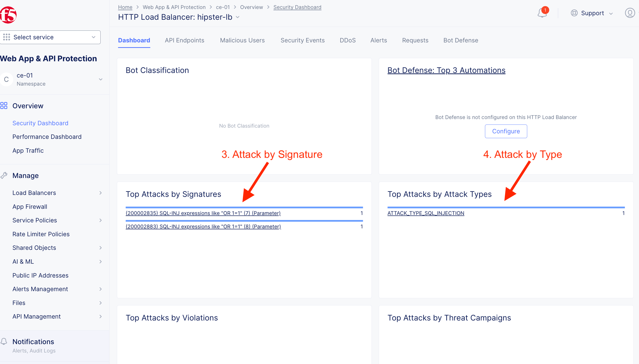Click the Configure button for Bot Defense
Screen dimensions: 639x364
tap(506, 131)
